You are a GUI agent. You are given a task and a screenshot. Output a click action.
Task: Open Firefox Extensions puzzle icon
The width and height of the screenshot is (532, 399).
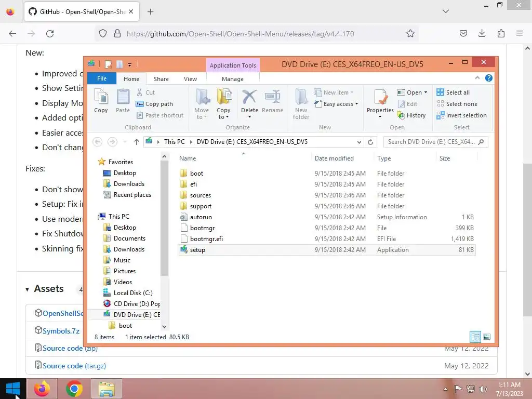click(x=501, y=33)
